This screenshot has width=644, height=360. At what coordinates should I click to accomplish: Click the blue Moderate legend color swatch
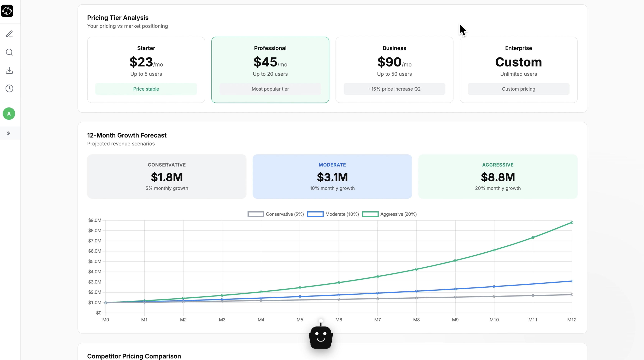tap(315, 214)
